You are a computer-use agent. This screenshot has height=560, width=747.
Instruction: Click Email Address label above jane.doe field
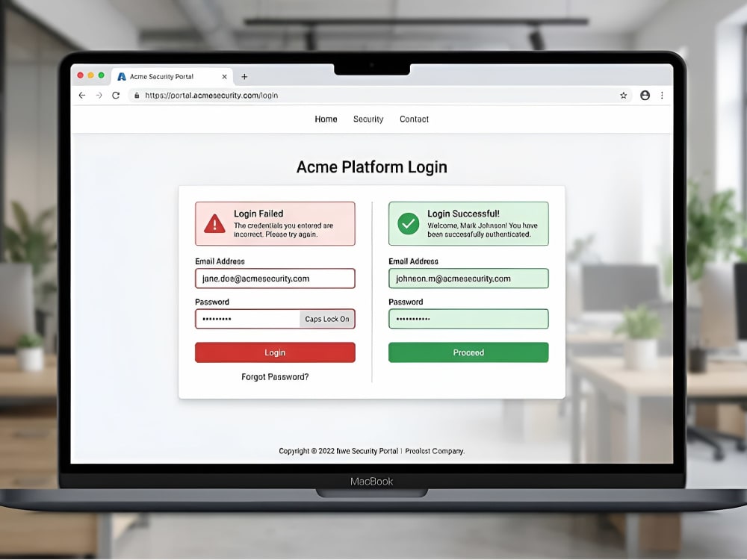click(220, 261)
